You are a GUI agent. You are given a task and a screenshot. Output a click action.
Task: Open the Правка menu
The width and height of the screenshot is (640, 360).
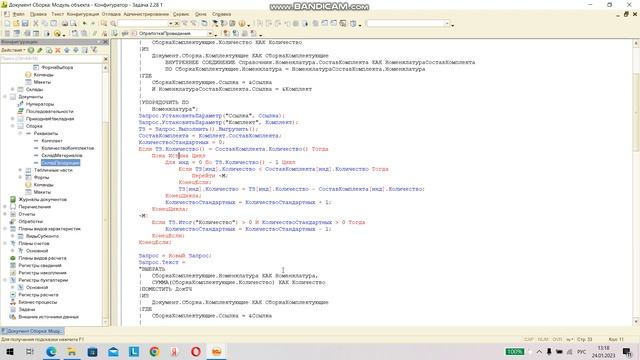point(38,14)
